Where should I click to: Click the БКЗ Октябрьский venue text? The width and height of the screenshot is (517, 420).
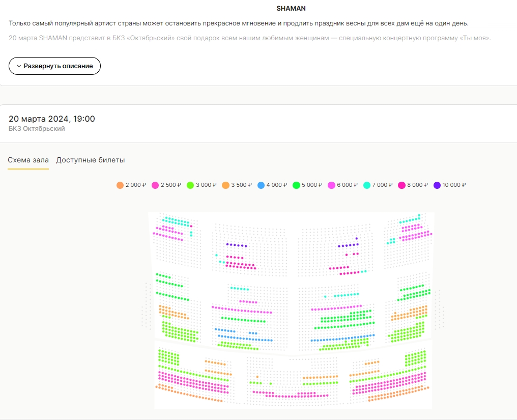click(37, 129)
